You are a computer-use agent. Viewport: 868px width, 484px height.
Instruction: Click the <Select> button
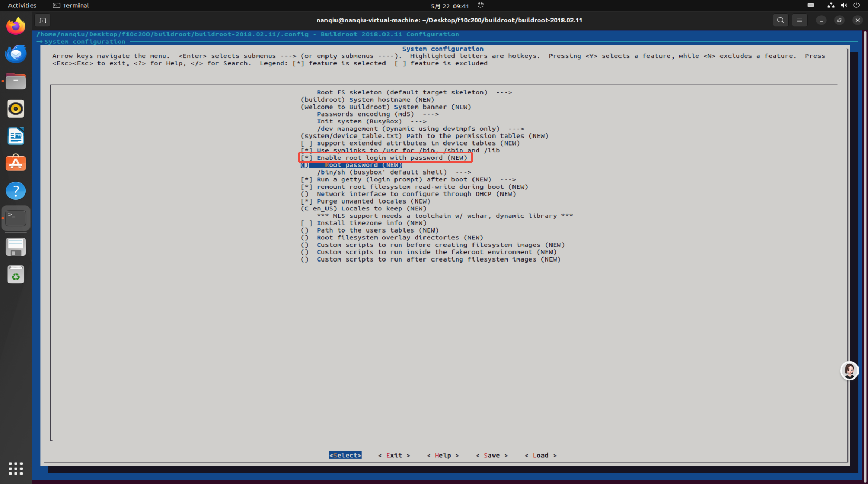coord(346,455)
